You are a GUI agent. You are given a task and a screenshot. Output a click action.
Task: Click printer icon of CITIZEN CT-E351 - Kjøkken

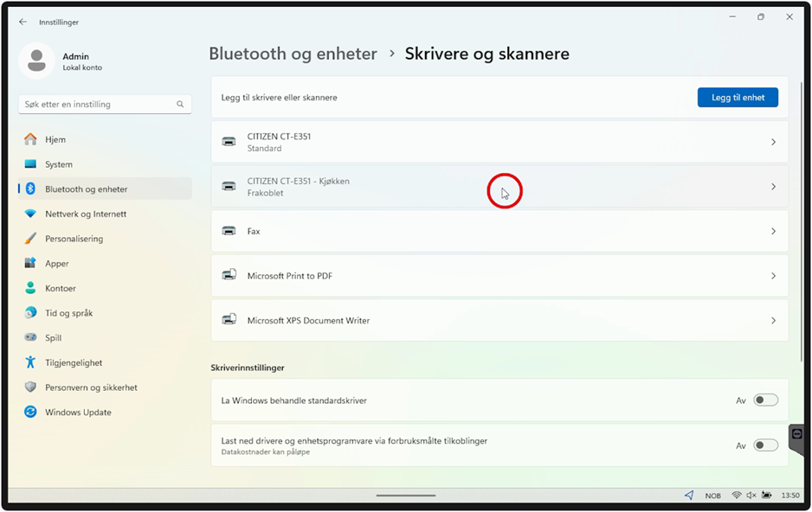pos(229,186)
